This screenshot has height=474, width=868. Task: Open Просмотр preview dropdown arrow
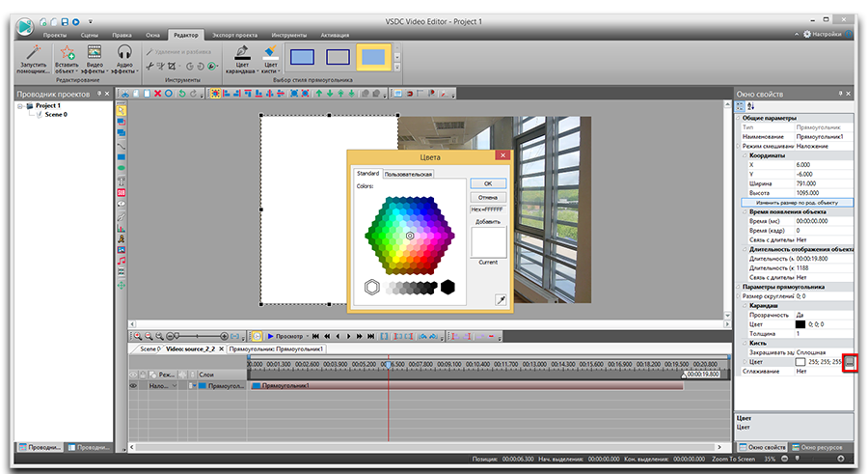[x=308, y=336]
